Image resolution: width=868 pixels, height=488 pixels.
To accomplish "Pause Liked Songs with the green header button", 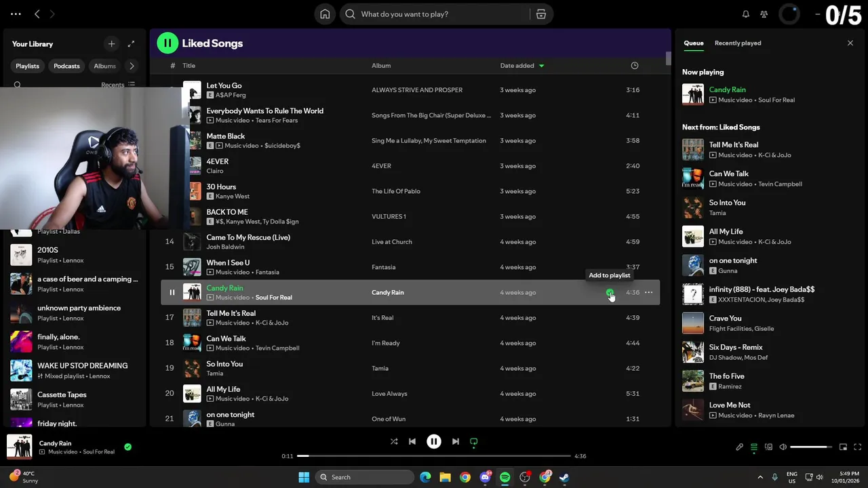I will (167, 43).
